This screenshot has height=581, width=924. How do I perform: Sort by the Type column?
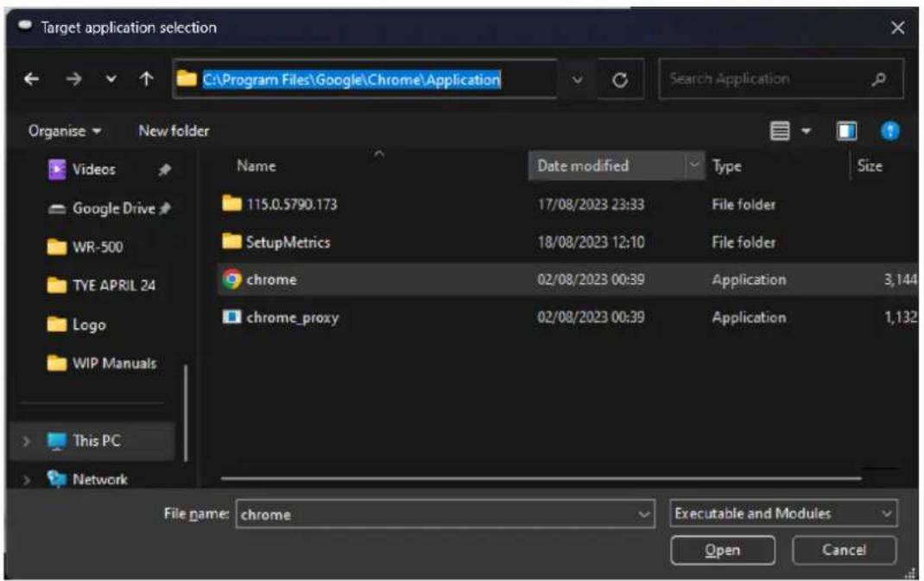[x=726, y=166]
